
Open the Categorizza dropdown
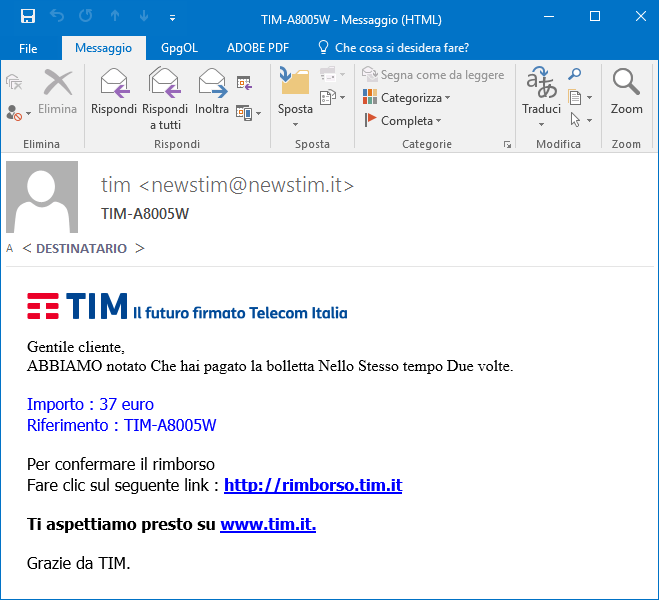tap(406, 97)
